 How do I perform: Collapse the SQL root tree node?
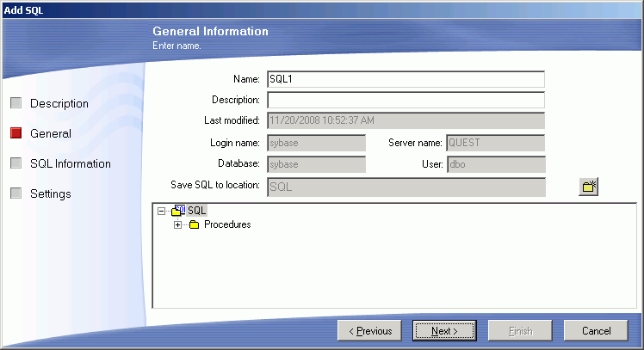(161, 211)
